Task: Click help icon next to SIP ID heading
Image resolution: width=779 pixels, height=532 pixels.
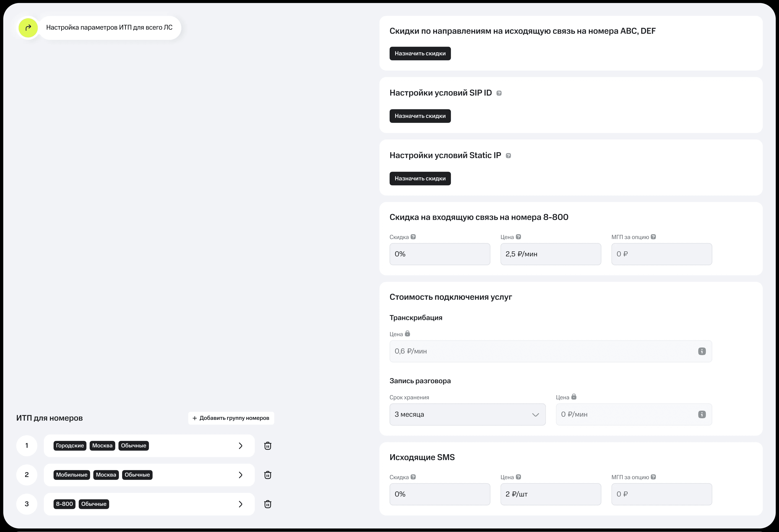Action: click(499, 93)
